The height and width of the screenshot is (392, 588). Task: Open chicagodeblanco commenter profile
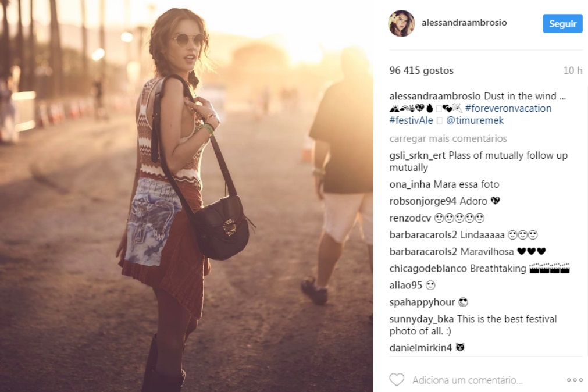pyautogui.click(x=428, y=269)
